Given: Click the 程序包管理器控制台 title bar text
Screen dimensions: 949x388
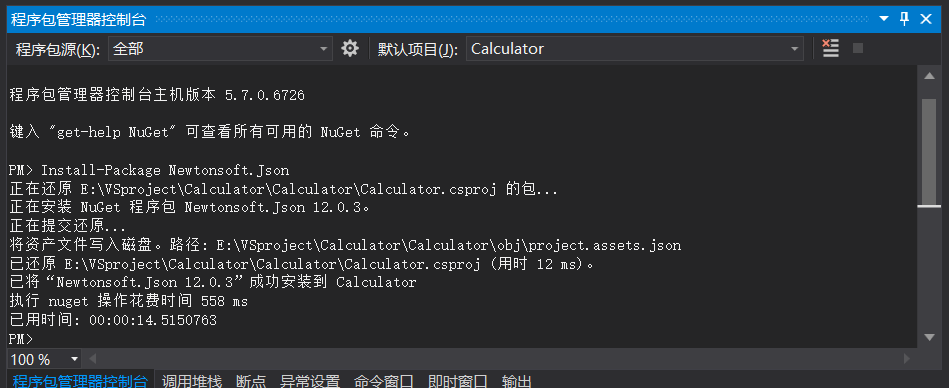Looking at the screenshot, I should [x=79, y=19].
